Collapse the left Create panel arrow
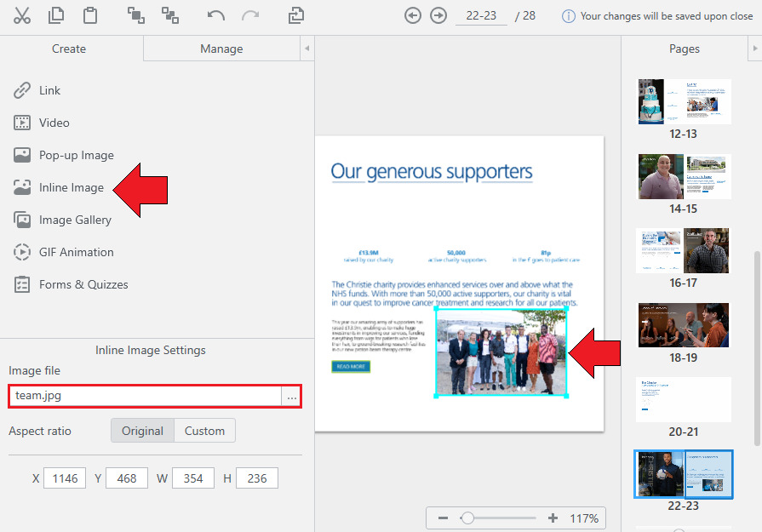This screenshot has width=762, height=532. coord(307,49)
